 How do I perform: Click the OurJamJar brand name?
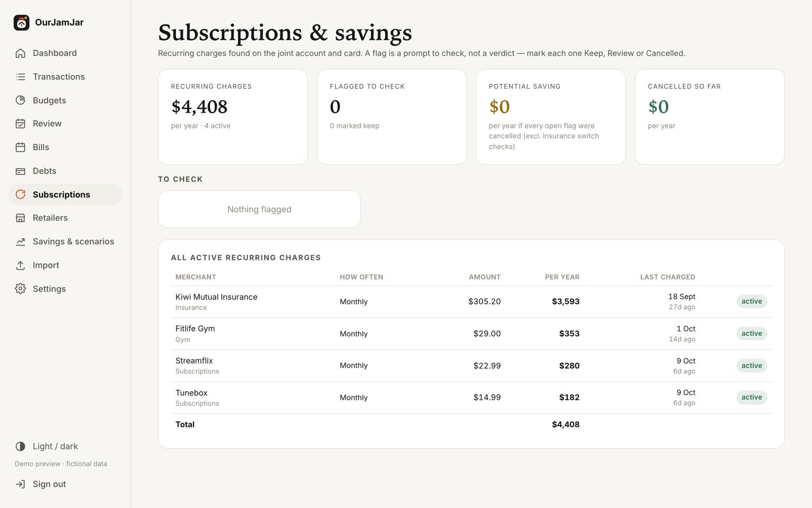coord(59,22)
